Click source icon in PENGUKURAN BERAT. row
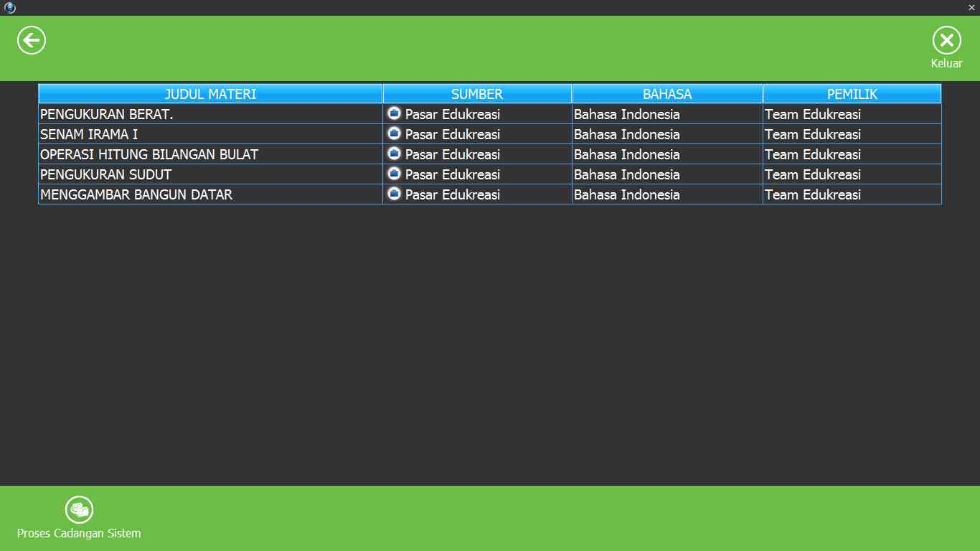 pos(394,113)
